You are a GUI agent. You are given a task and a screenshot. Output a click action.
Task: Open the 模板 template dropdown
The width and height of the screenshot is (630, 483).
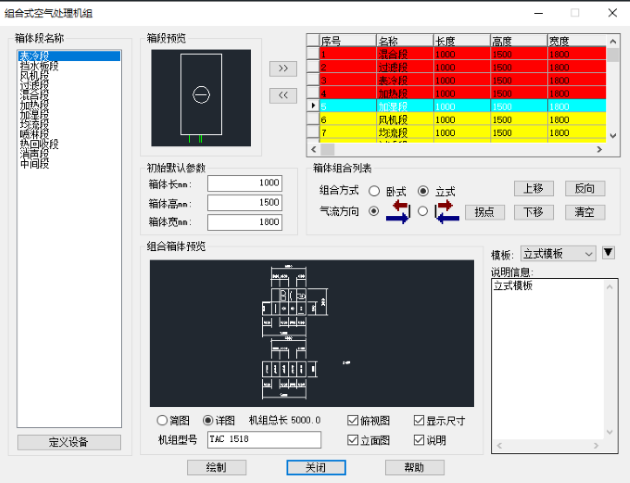click(558, 254)
